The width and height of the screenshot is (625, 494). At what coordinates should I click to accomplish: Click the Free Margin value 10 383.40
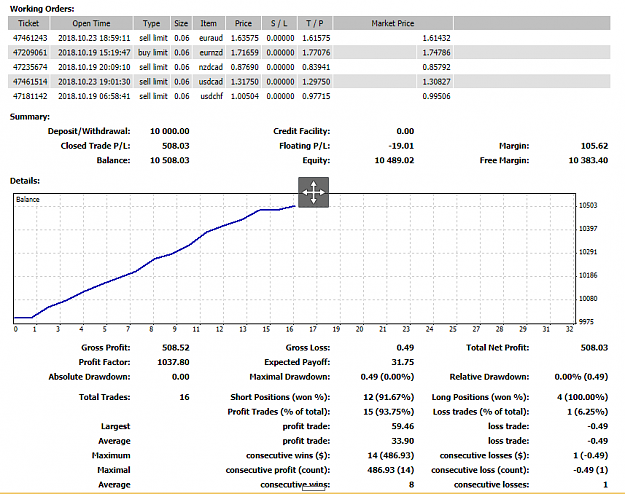pos(588,160)
